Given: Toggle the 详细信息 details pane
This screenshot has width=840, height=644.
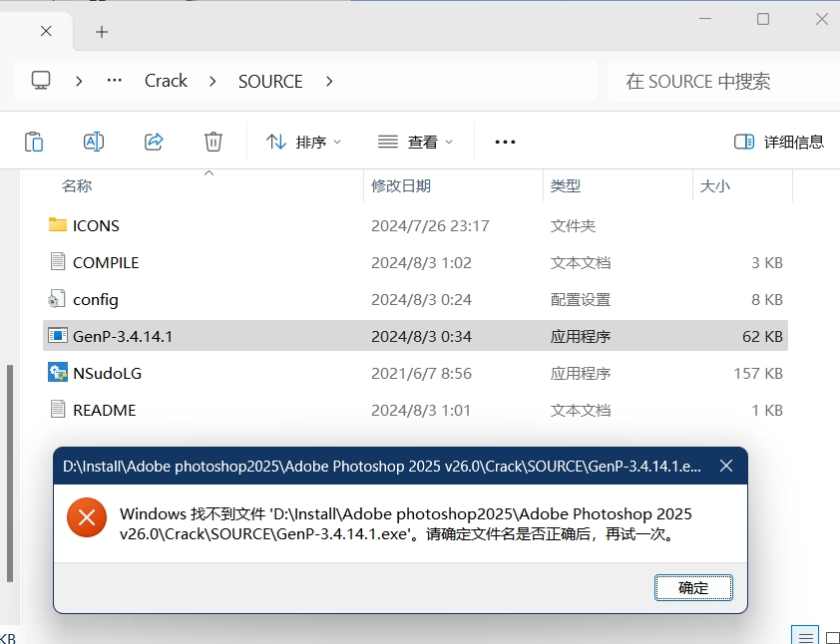Looking at the screenshot, I should 778,142.
